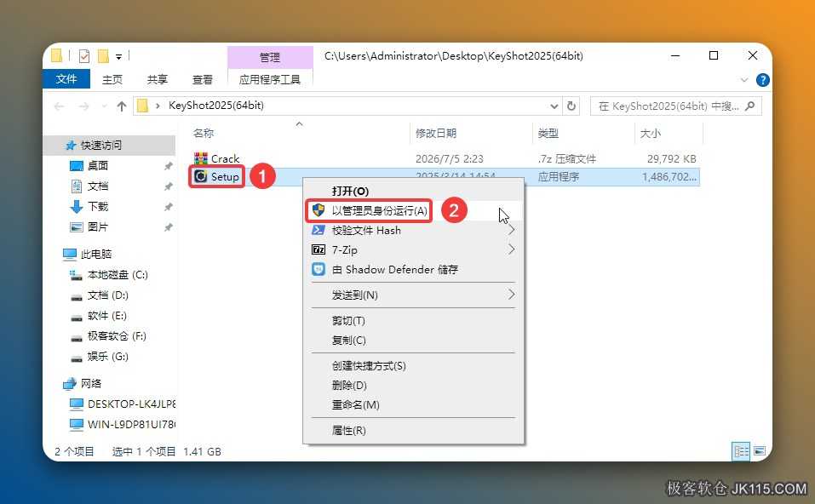
Task: Open 极客软仓 (F:) drive
Action: point(117,335)
